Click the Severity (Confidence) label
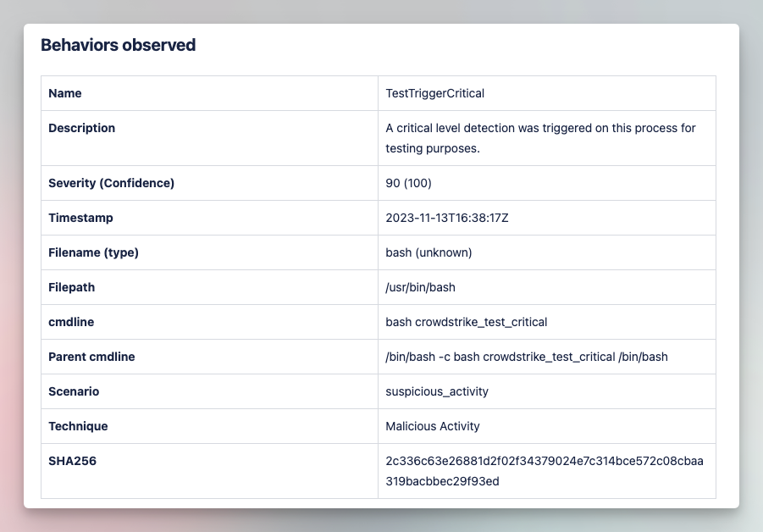This screenshot has height=532, width=763. click(111, 183)
